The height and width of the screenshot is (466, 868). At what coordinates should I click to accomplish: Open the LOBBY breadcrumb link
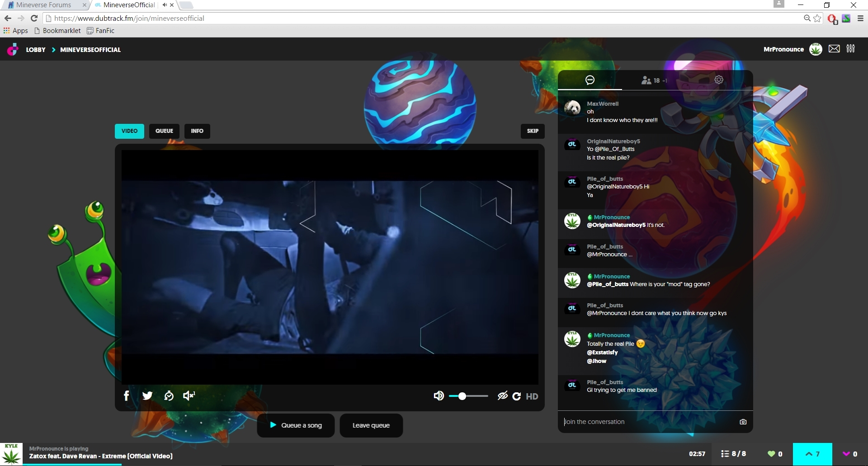pos(36,50)
